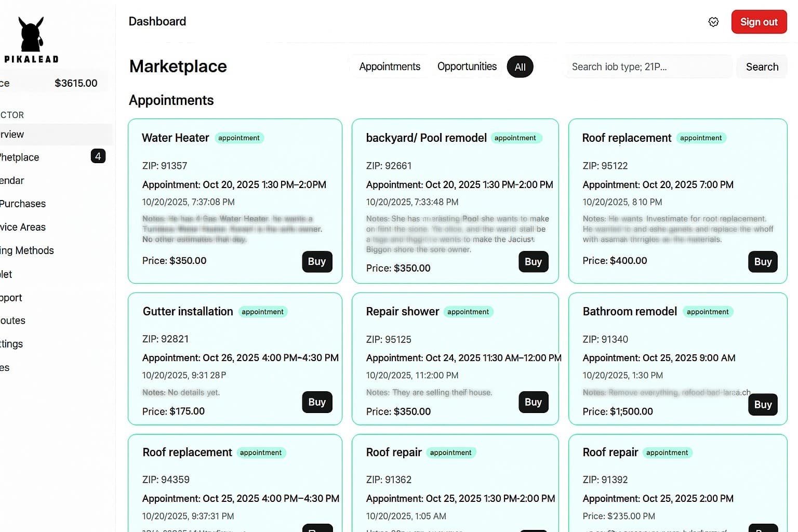The width and height of the screenshot is (798, 532).
Task: Buy the Gutter installation appointment
Action: coord(317,402)
